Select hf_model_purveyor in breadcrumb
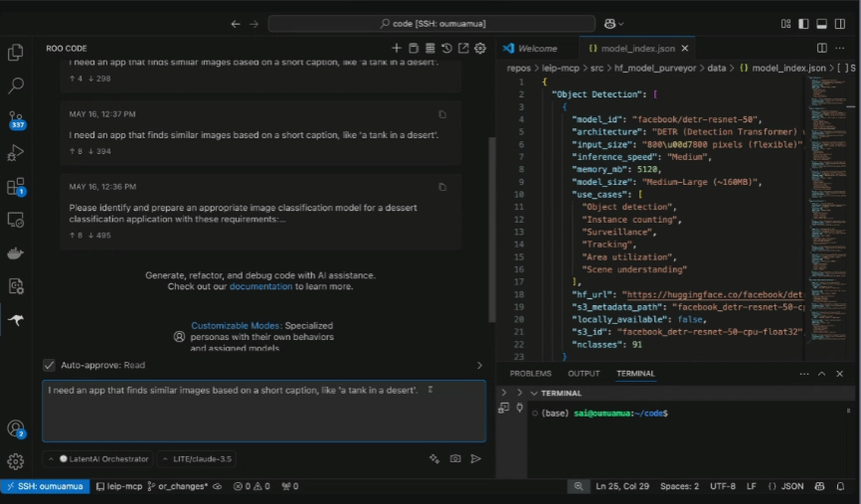The image size is (861, 504). tap(654, 68)
